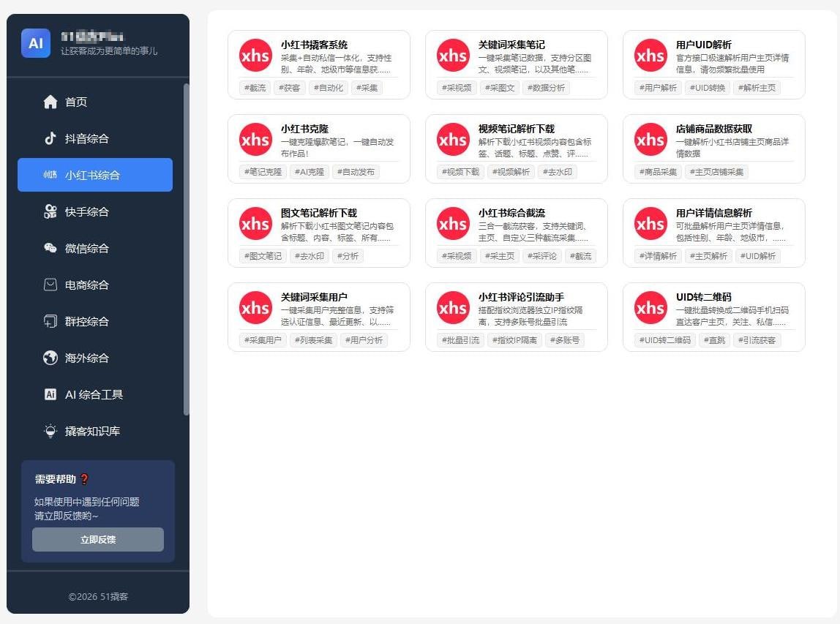Click the red question mark icon

point(85,479)
